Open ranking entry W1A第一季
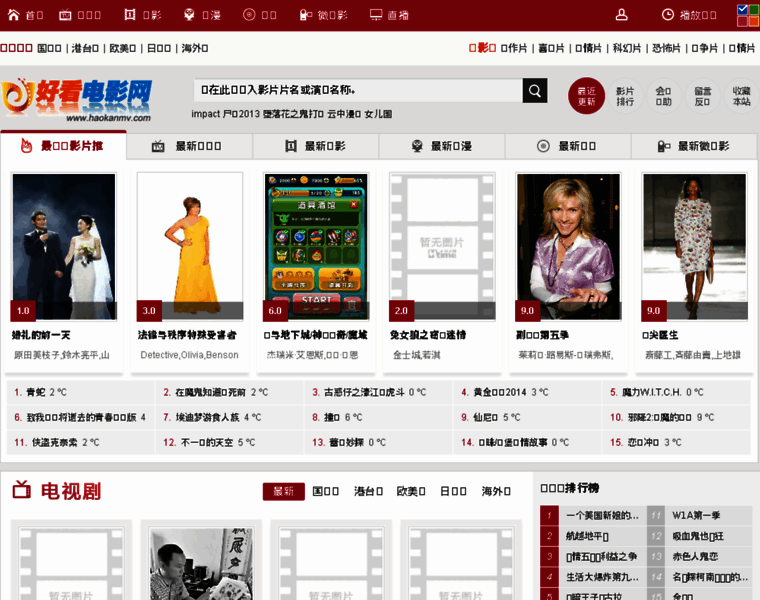 click(x=696, y=515)
